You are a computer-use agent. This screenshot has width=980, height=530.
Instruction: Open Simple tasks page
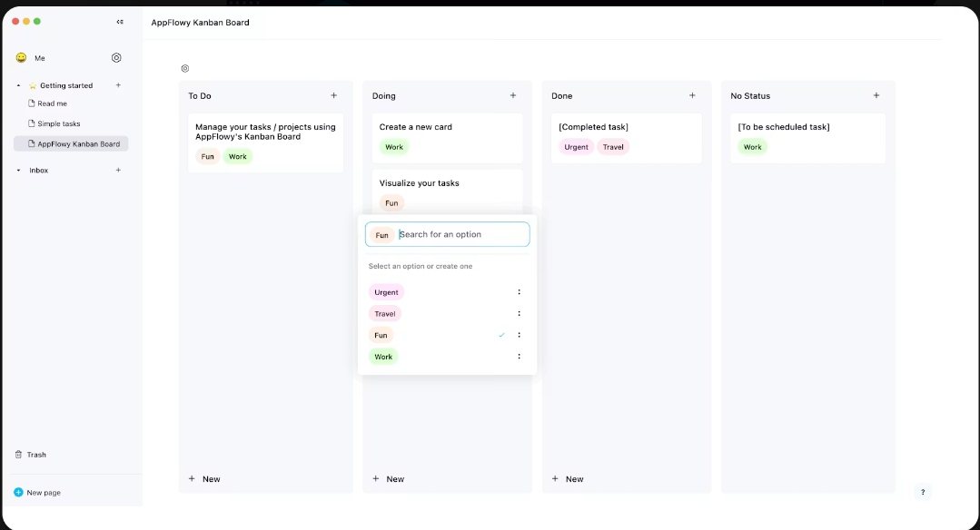tap(59, 123)
